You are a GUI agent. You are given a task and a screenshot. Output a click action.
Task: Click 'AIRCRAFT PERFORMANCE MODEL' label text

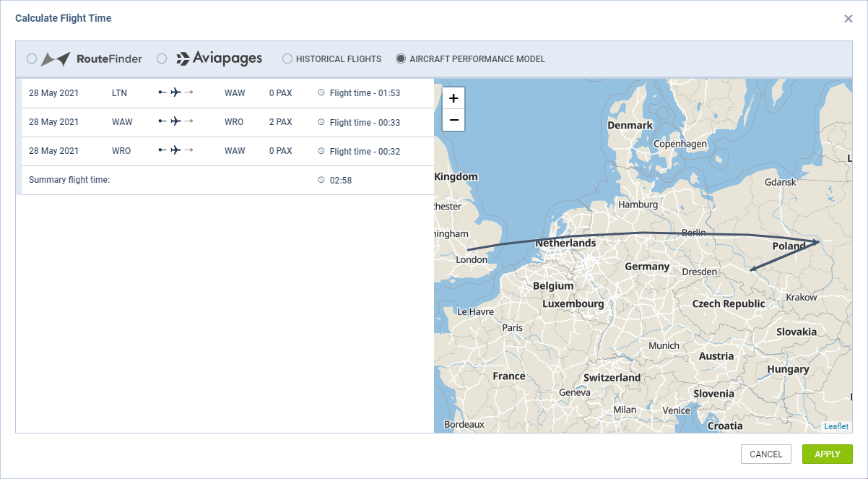(x=477, y=59)
